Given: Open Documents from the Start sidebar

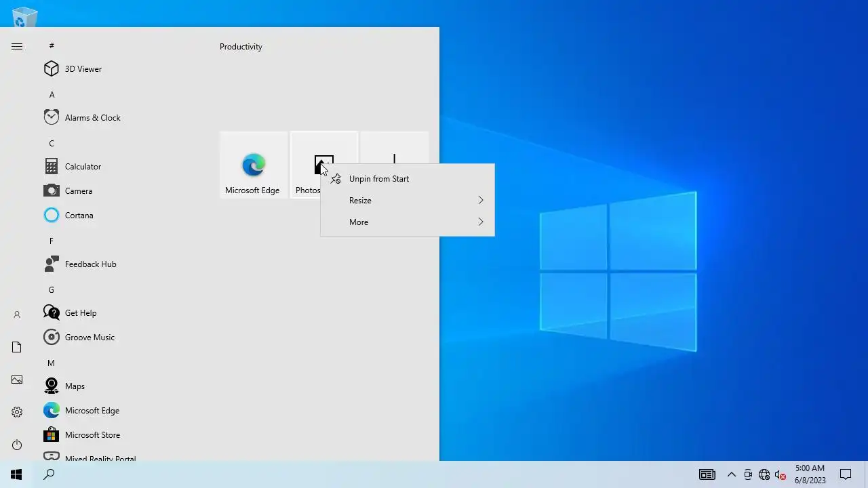Looking at the screenshot, I should (17, 347).
